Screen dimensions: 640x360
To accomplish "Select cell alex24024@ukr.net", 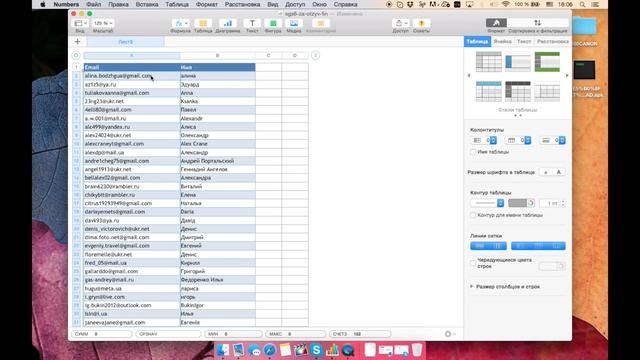I will point(132,135).
